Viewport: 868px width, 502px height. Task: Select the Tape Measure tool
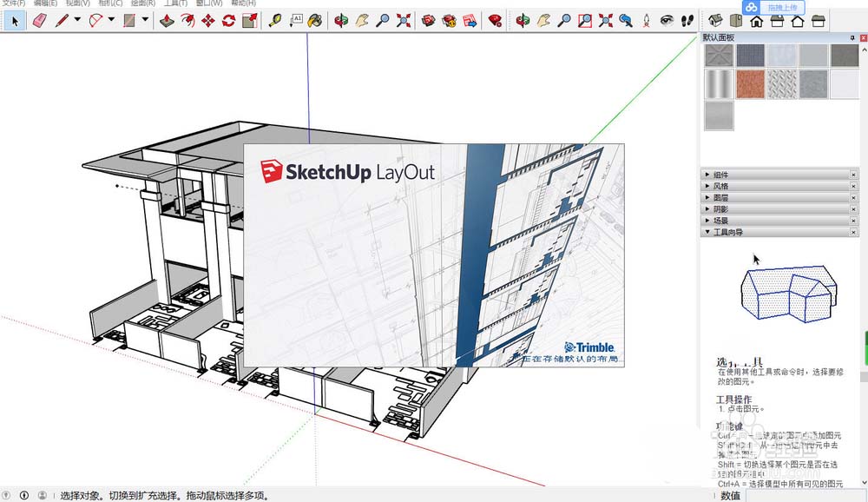274,21
